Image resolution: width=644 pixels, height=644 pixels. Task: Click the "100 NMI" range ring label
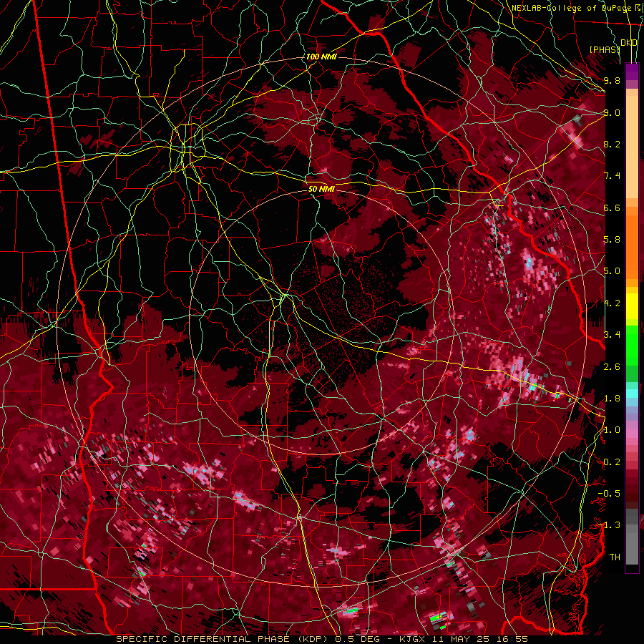(321, 57)
